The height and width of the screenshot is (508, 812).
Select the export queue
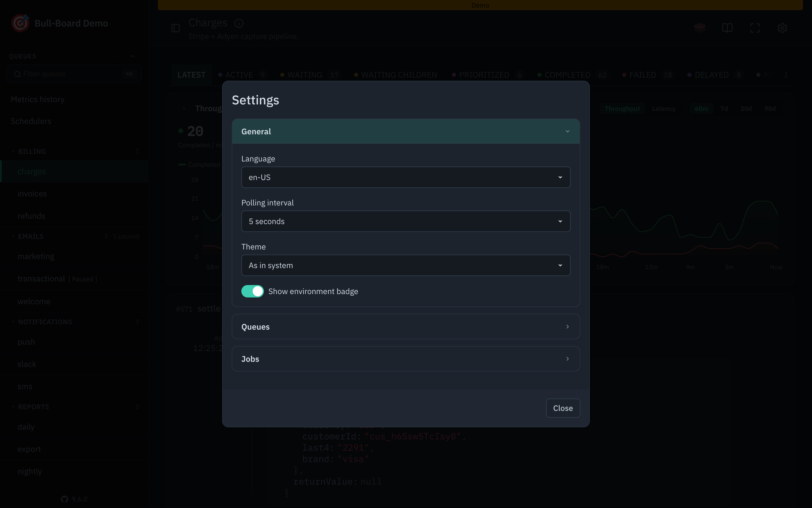(74, 449)
